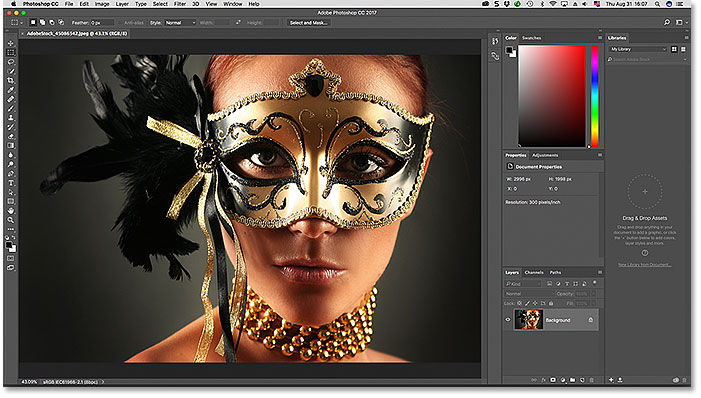Click the Subtract from Selection mode button

point(52,22)
